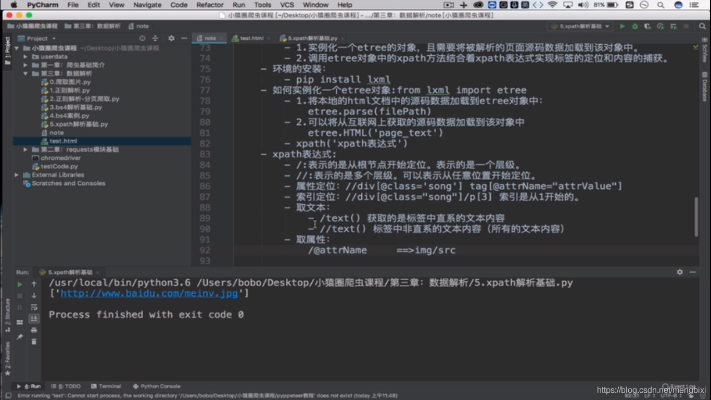Open the run configuration dropdown 5.xpath解析基础
Screen dimensions: 711x400
(580, 26)
